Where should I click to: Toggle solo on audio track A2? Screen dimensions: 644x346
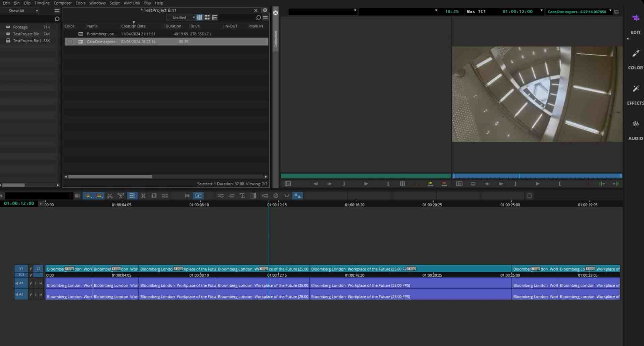click(x=36, y=295)
